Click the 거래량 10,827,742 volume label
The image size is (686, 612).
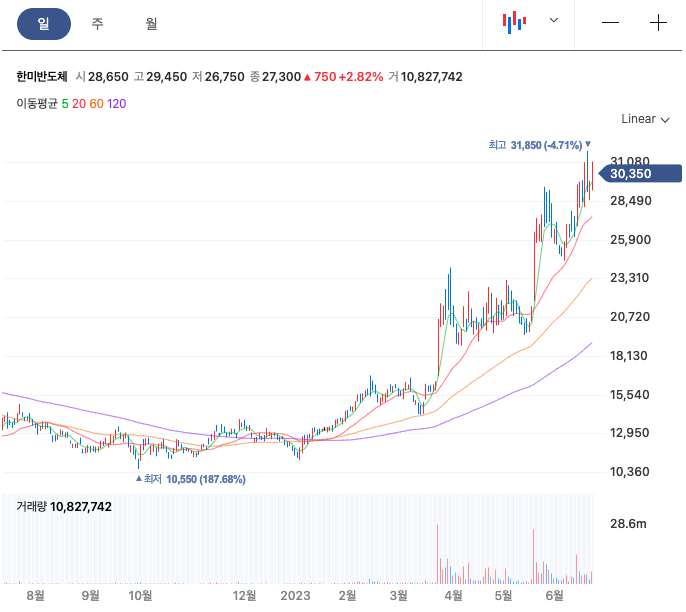tap(64, 507)
